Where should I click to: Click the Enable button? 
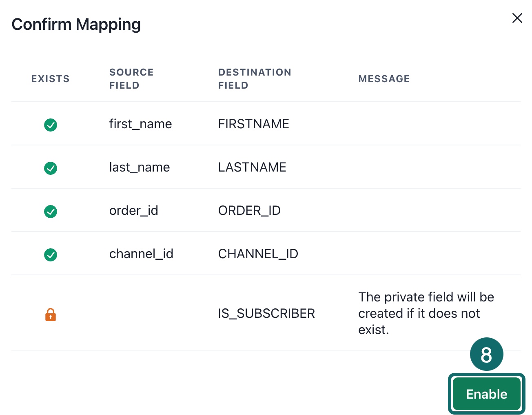tap(486, 394)
